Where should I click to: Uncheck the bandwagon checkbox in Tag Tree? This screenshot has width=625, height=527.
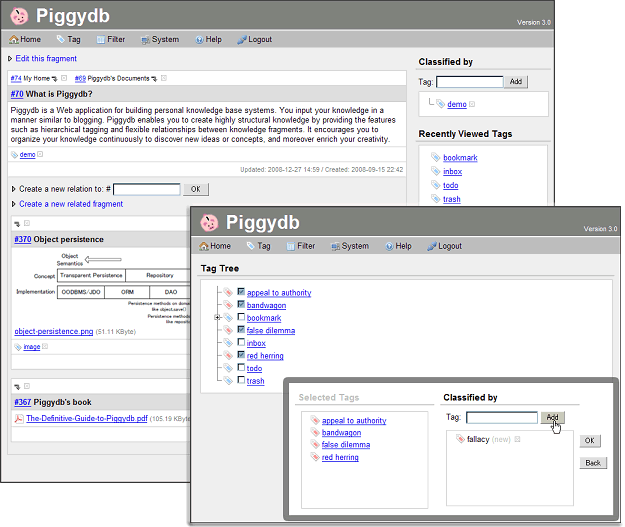241,305
